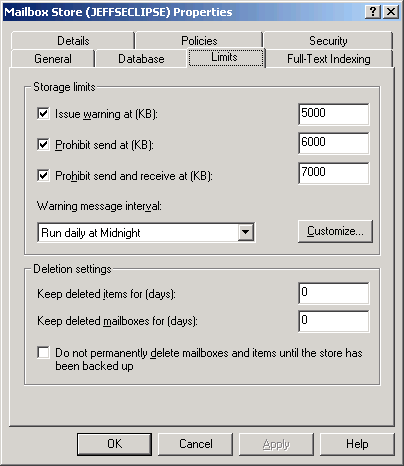
Task: Go to the Security tab
Action: [328, 41]
